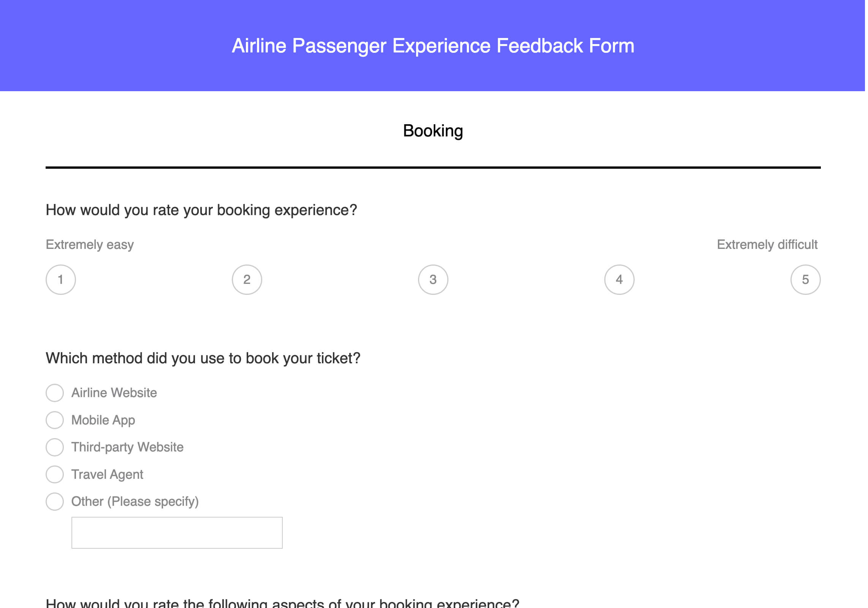Screen dimensions: 868x608
Task: Pick rating 4 on the scale
Action: tap(619, 279)
